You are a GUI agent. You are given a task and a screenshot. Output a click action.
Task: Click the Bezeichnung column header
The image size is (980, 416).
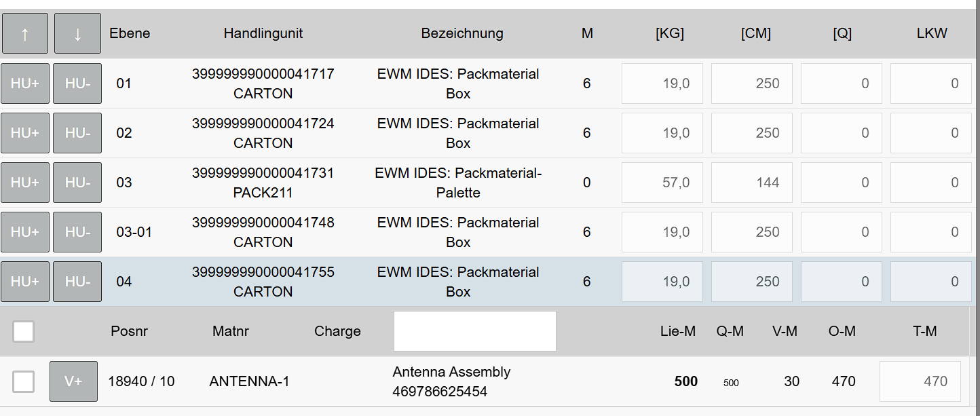(461, 33)
